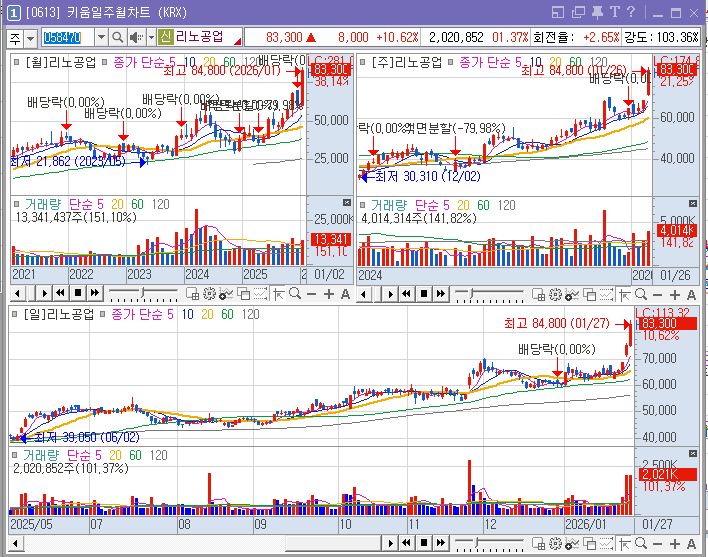This screenshot has height=557, width=708.
Task: Open chart settings gear in daily chart toolbar
Action: pyautogui.click(x=555, y=544)
